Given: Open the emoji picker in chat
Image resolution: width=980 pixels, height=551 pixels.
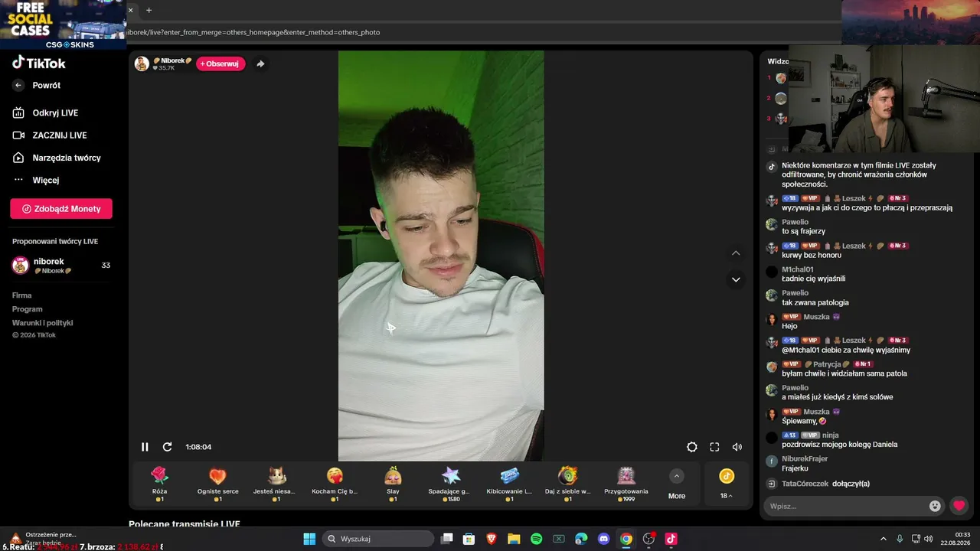Looking at the screenshot, I should (x=935, y=506).
